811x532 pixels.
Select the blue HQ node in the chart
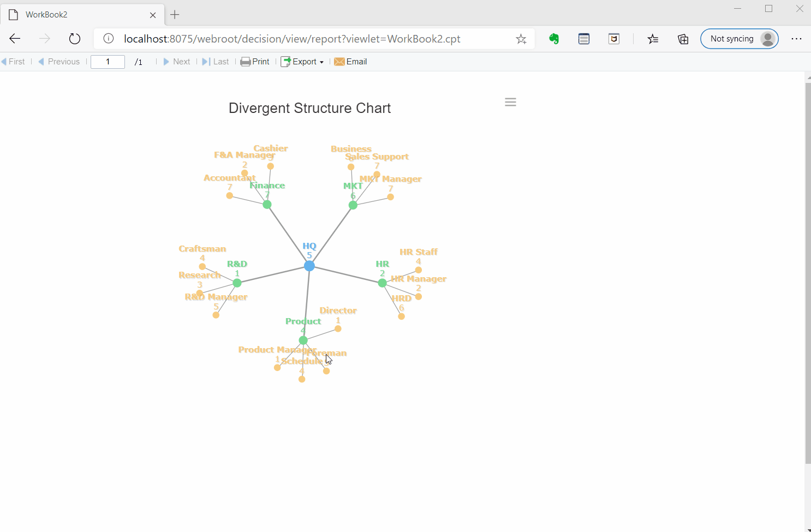coord(309,266)
